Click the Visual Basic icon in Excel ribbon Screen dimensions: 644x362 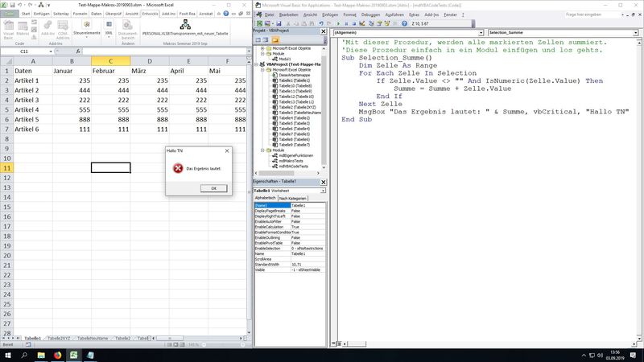[x=8, y=30]
